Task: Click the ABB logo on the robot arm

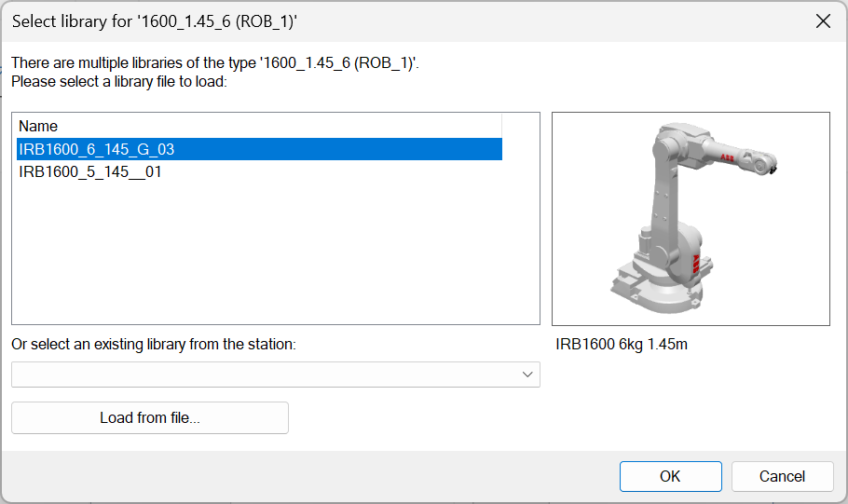Action: (x=726, y=159)
